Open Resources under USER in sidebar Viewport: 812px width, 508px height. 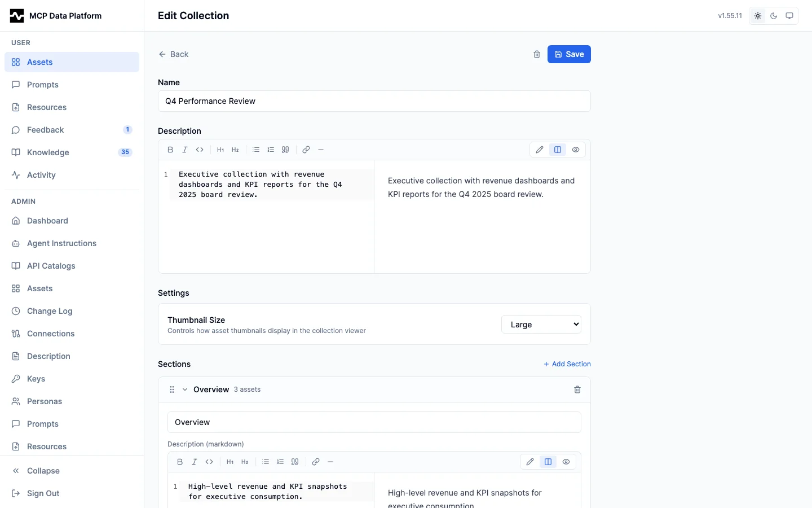(72, 107)
